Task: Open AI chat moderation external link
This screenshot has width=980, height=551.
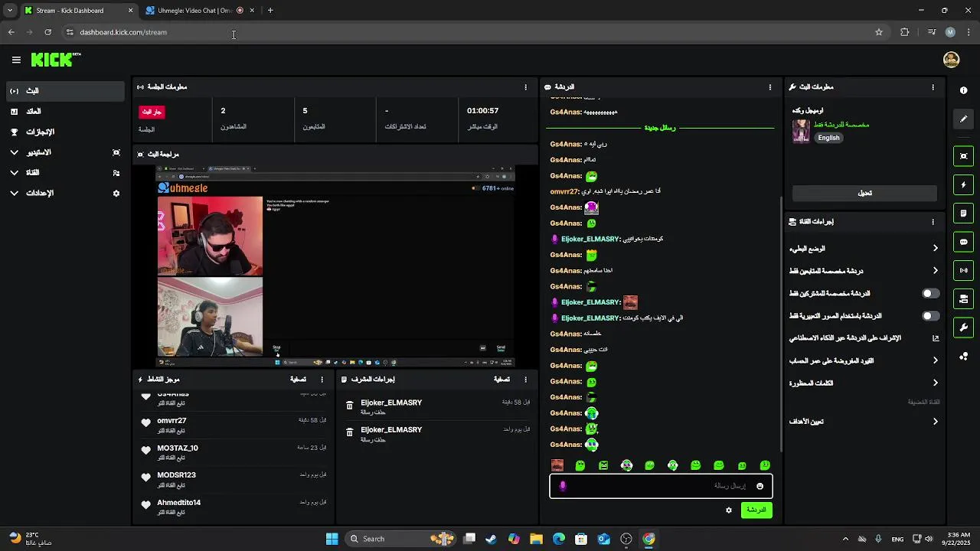Action: [935, 337]
